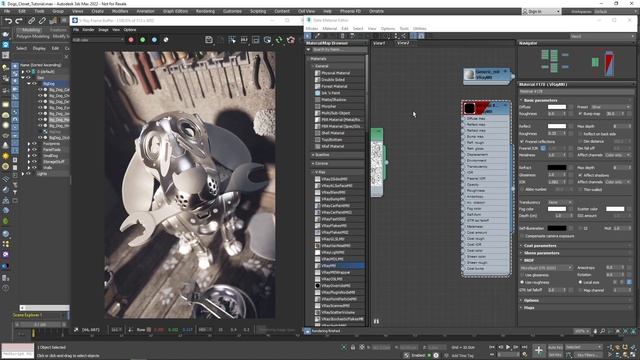Go to the start frame button
Screen dimensions: 640x360
(492, 347)
